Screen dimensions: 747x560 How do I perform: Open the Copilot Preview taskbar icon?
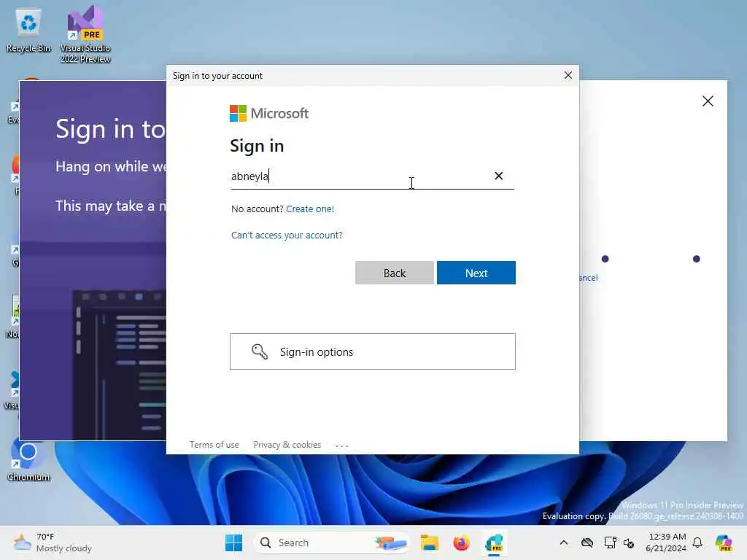pos(723,542)
